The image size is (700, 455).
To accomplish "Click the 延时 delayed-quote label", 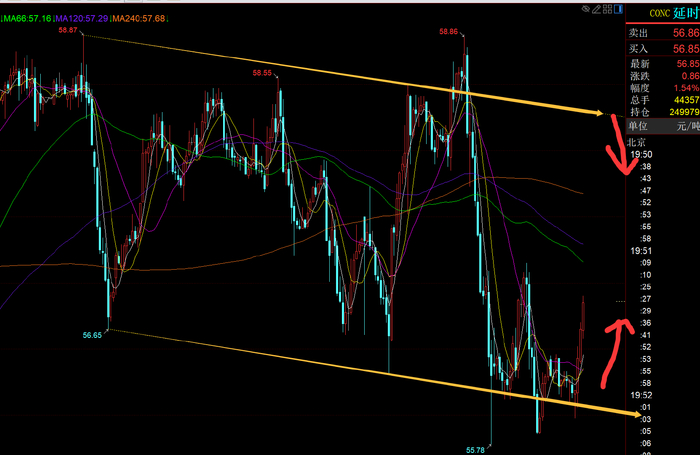I will 686,13.
